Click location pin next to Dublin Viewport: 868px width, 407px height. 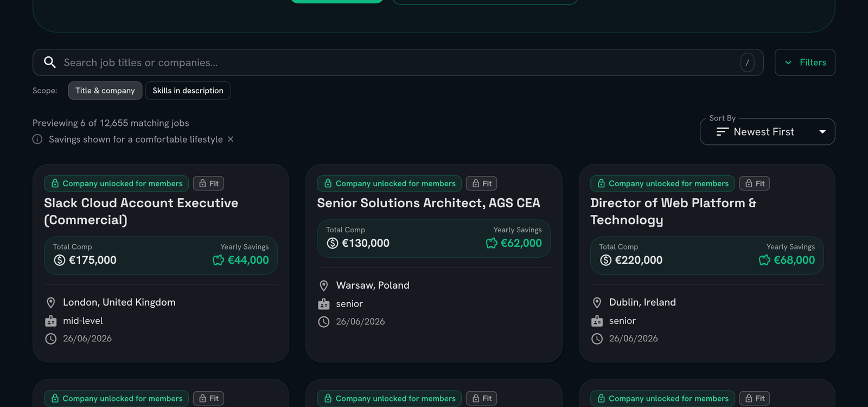tap(597, 302)
